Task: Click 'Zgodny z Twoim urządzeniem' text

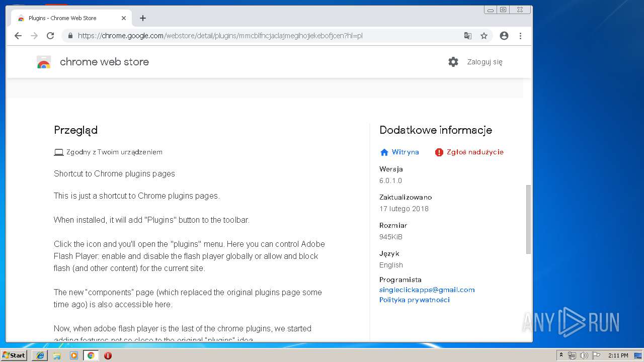Action: (x=114, y=152)
